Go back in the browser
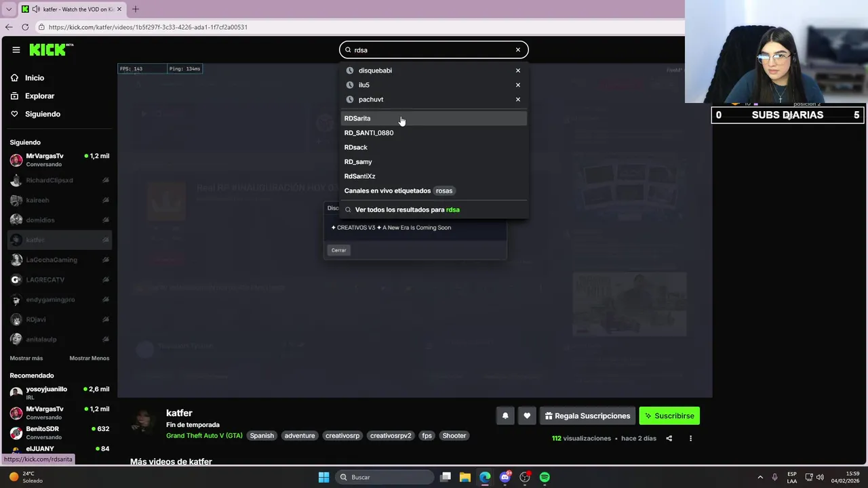The height and width of the screenshot is (488, 868). [x=9, y=27]
